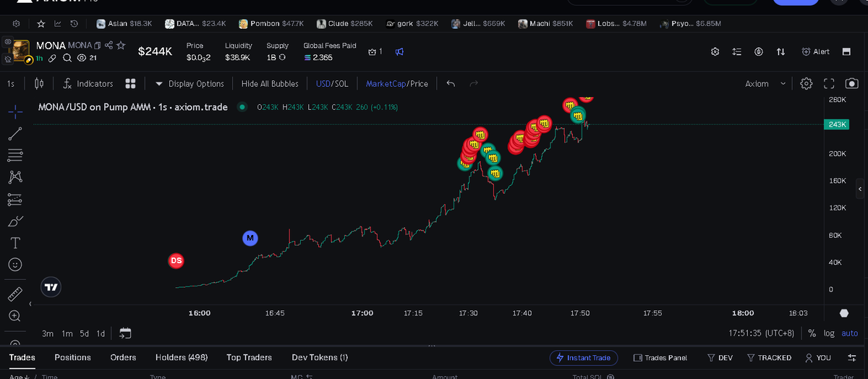This screenshot has width=868, height=379.
Task: Toggle Hide All Bubbles
Action: [270, 84]
